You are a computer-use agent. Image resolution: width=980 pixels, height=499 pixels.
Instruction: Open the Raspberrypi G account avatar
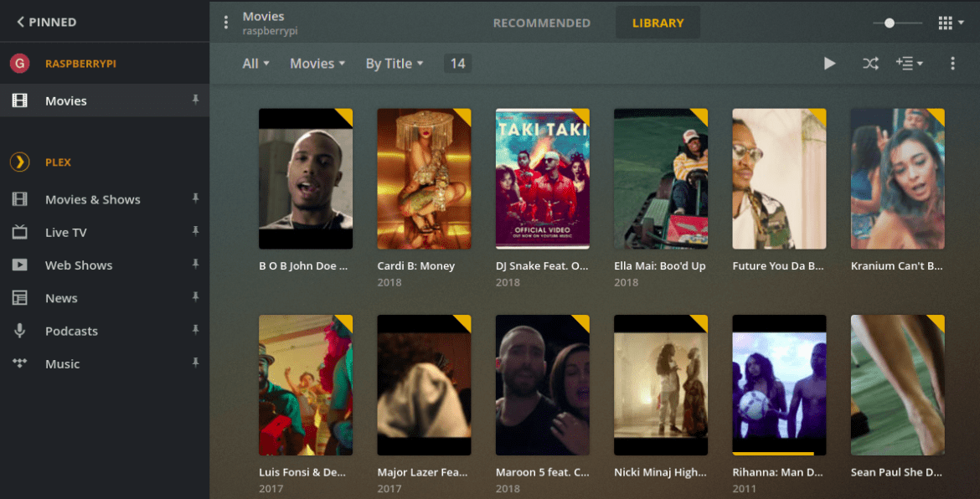point(20,63)
